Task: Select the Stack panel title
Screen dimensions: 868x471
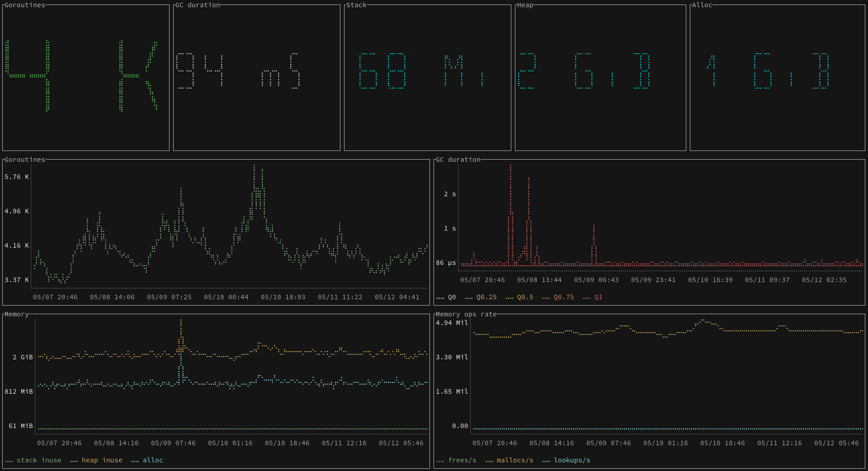Action: click(356, 5)
